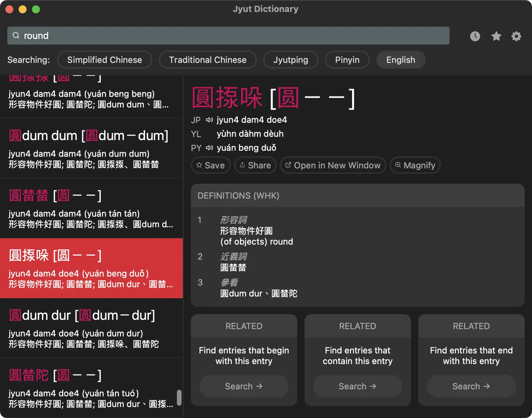Open result 圓䈎䈎 with yuán tán tán

91,208
